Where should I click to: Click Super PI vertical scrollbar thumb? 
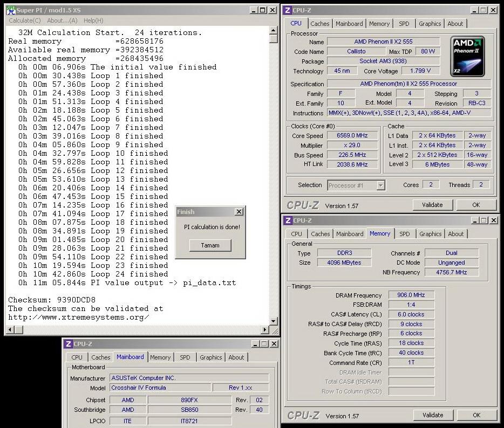tap(274, 38)
